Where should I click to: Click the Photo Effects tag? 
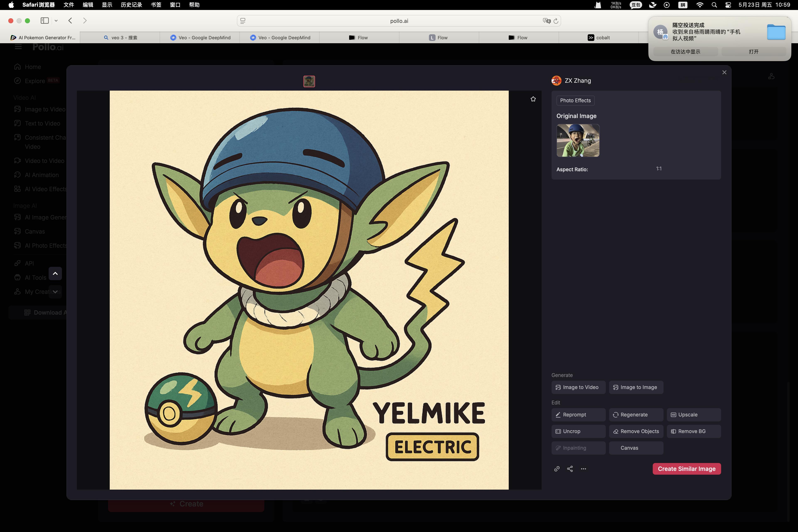(575, 100)
